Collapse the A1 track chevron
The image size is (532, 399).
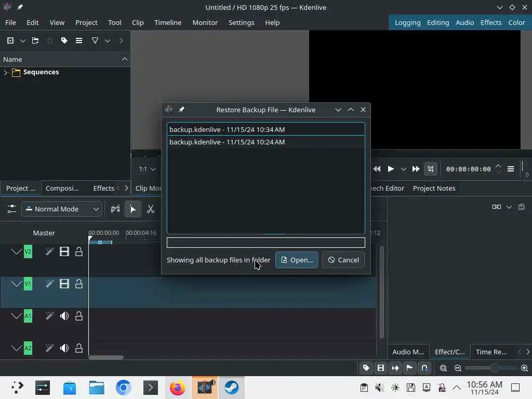(x=16, y=316)
